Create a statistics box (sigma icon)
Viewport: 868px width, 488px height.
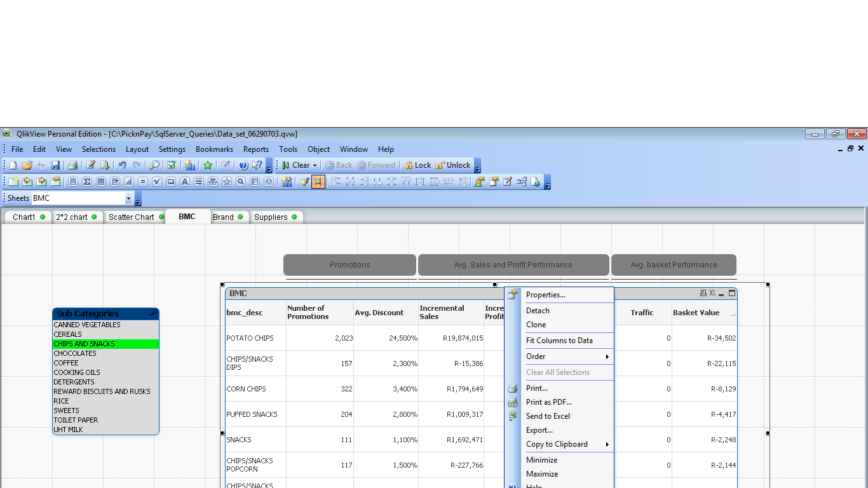(x=87, y=182)
